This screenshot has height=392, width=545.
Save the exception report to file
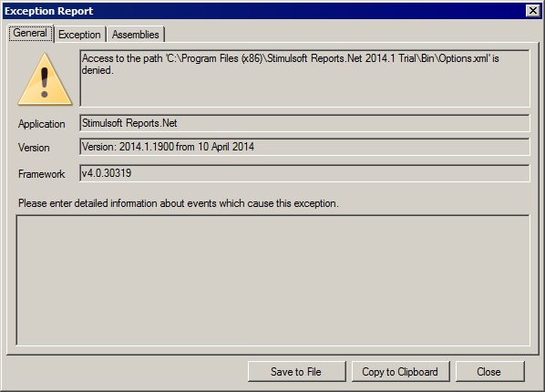pyautogui.click(x=297, y=371)
